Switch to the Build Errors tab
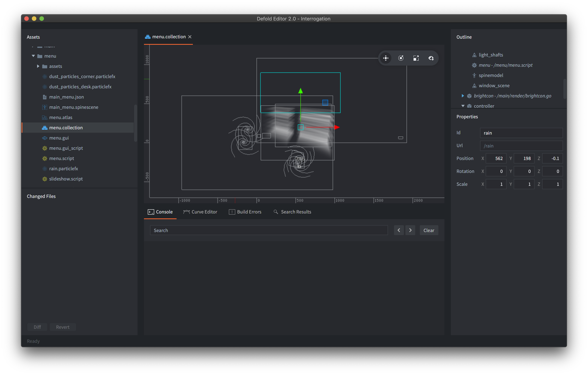The height and width of the screenshot is (375, 588). [245, 212]
